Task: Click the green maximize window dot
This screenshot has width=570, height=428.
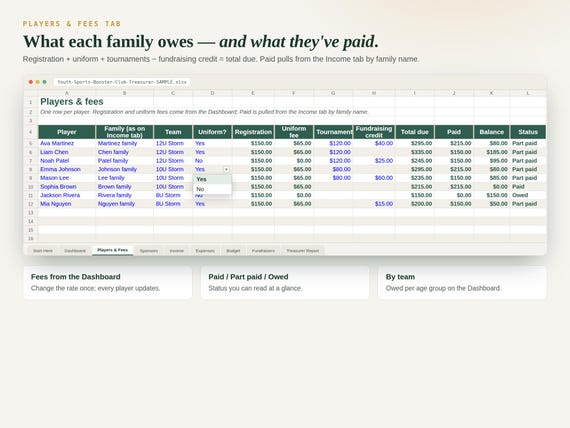Action: click(x=44, y=82)
